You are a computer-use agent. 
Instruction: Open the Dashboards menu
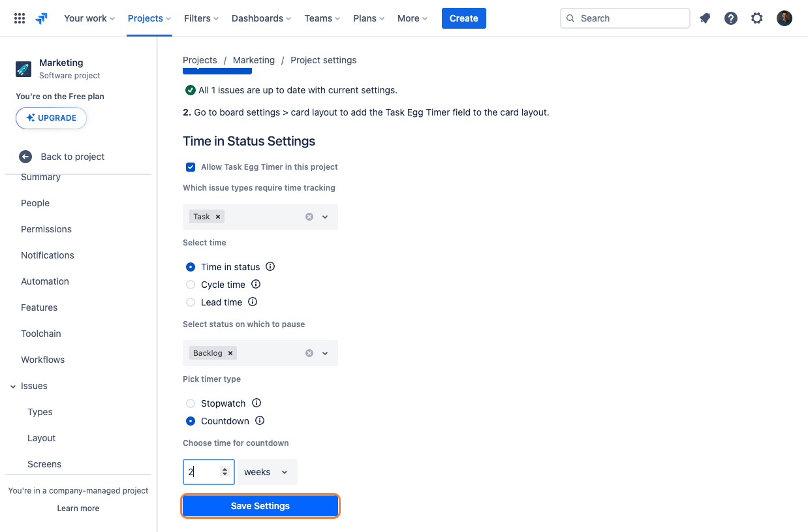(x=262, y=18)
